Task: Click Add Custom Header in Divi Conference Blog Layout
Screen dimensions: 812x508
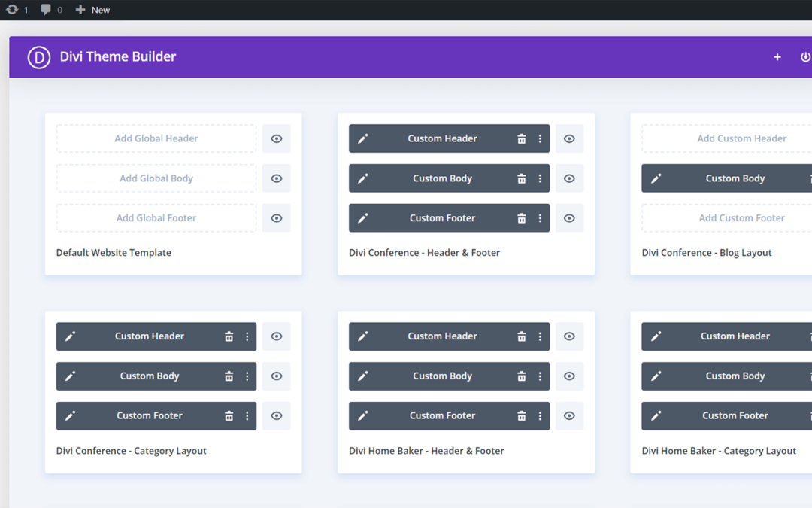Action: pos(741,138)
